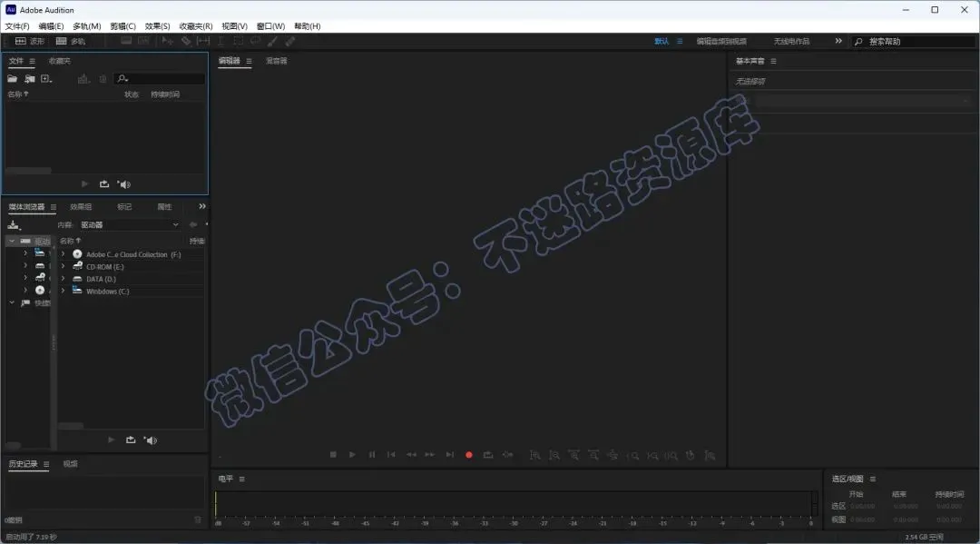Select the Razor tool in top toolbar

point(186,41)
